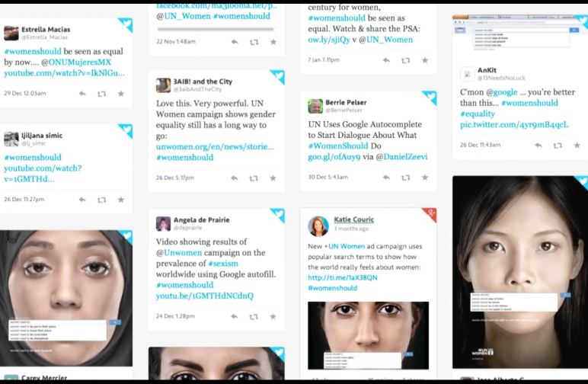
Task: Click the '@3aibAndTheCity' handle
Action: point(197,89)
